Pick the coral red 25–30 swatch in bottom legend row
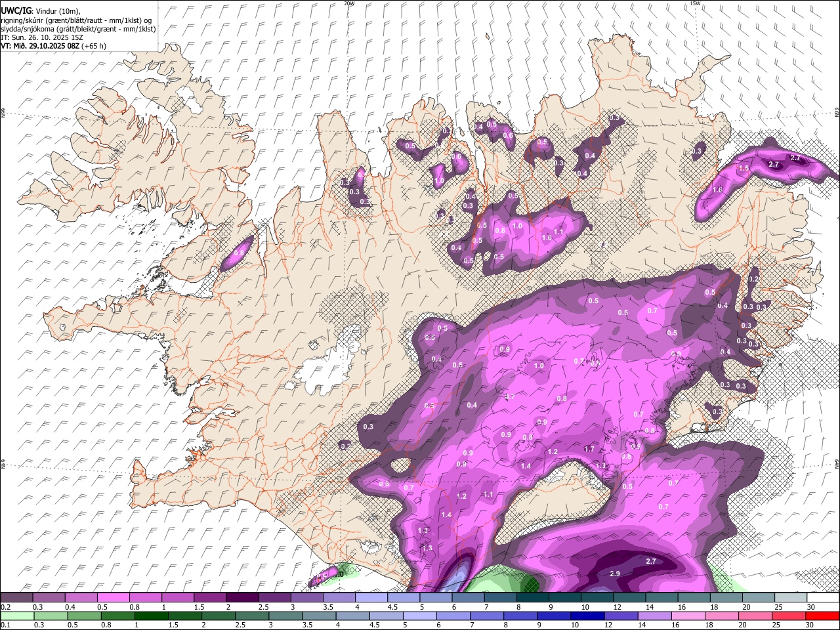Viewport: 840px width, 630px height. 790,616
